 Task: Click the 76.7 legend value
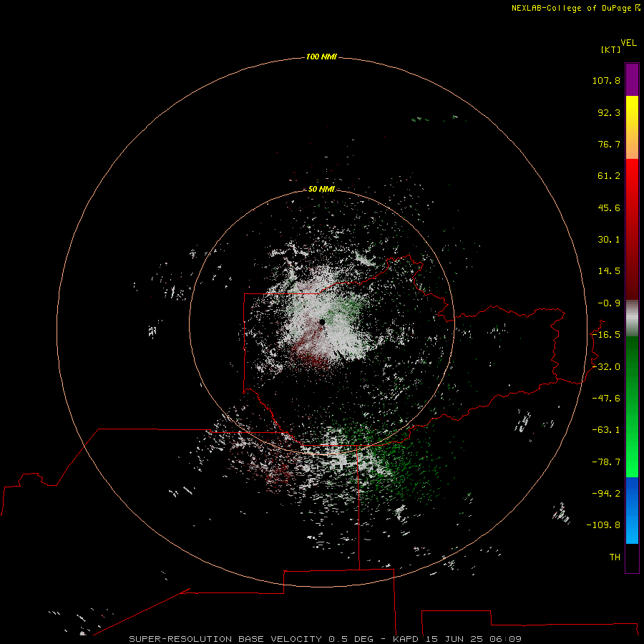pos(609,144)
